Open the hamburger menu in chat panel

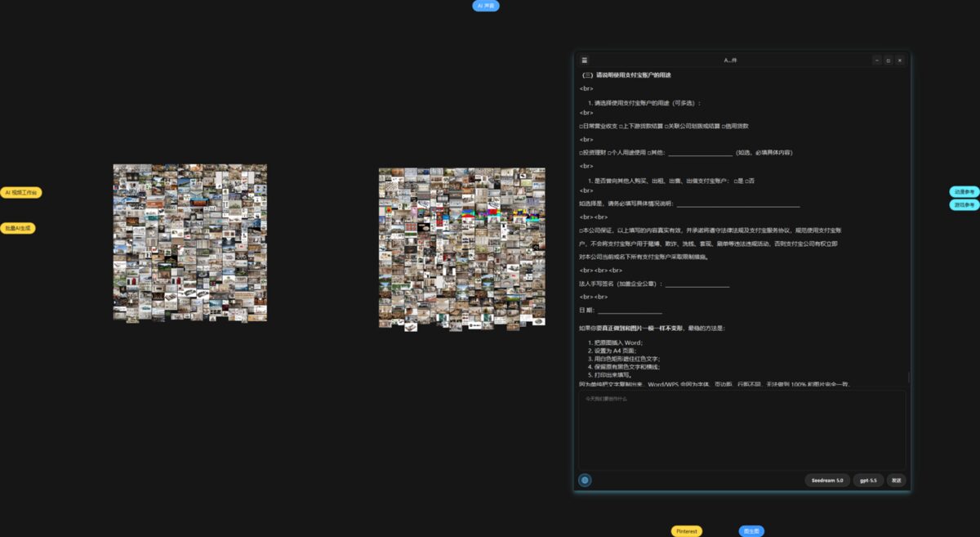click(585, 60)
